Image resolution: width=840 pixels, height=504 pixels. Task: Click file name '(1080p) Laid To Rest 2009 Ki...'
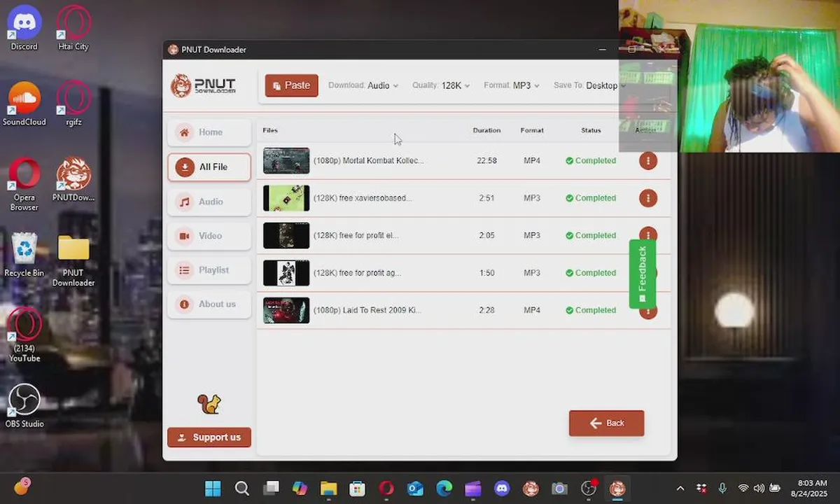[367, 310]
